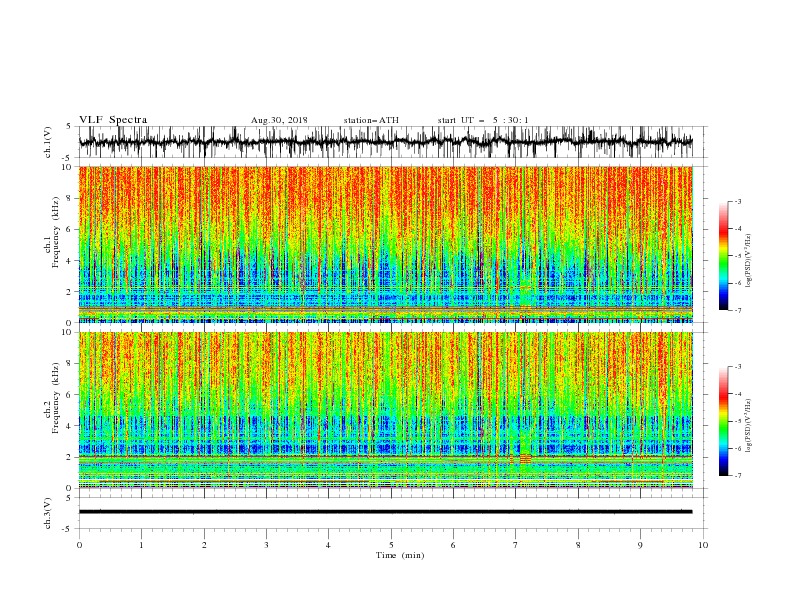Click the red-striped burst in ch.2 near minute 7
Image resolution: width=792 pixels, height=612 pixels.
point(526,458)
